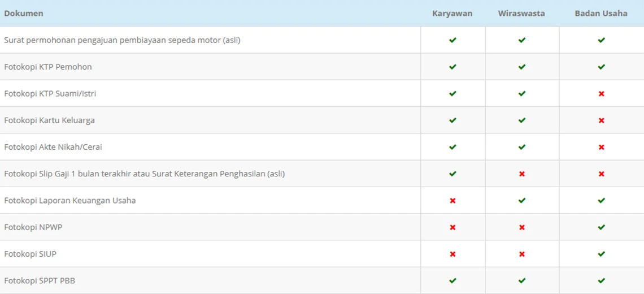Click Karyawan checkmark in Slip Gaji row
The image size is (644, 294).
tap(452, 174)
